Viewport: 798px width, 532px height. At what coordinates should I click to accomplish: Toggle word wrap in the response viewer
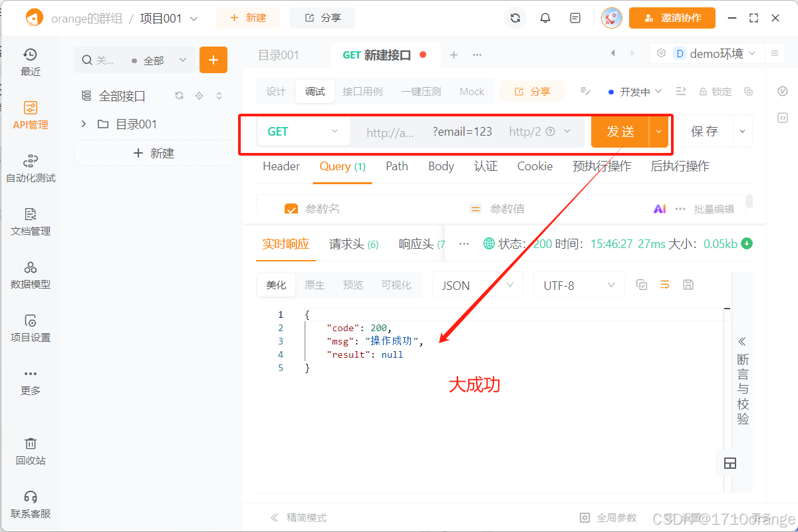click(x=665, y=284)
